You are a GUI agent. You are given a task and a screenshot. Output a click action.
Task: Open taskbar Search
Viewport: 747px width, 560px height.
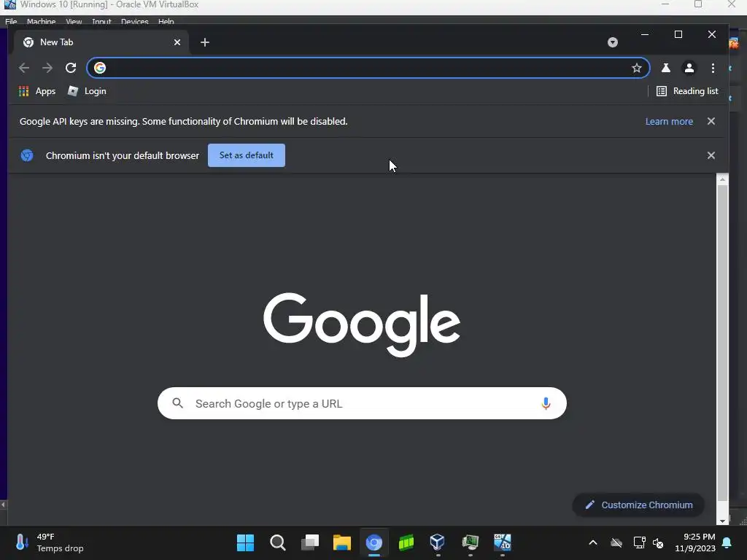coord(278,542)
